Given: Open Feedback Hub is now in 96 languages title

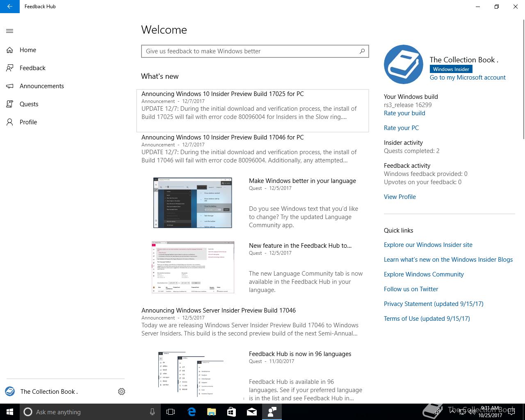Looking at the screenshot, I should click(300, 354).
